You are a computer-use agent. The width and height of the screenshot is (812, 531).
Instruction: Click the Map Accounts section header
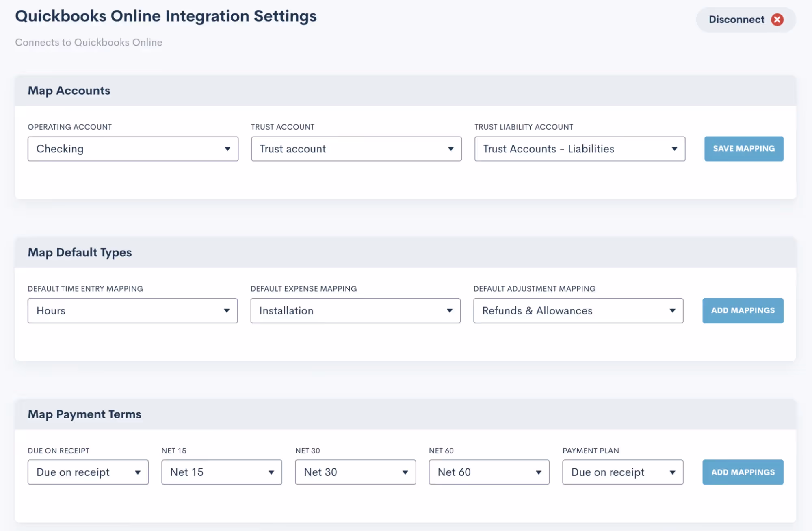click(69, 91)
